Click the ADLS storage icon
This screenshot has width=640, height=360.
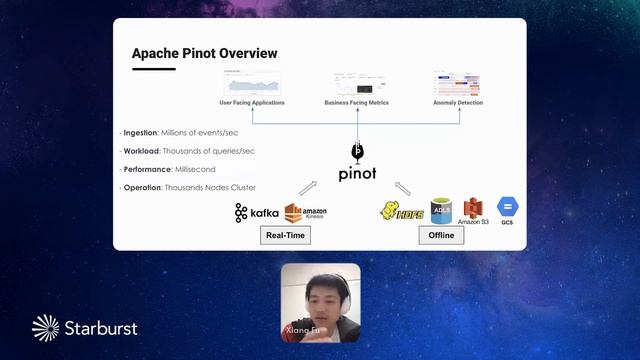[441, 211]
